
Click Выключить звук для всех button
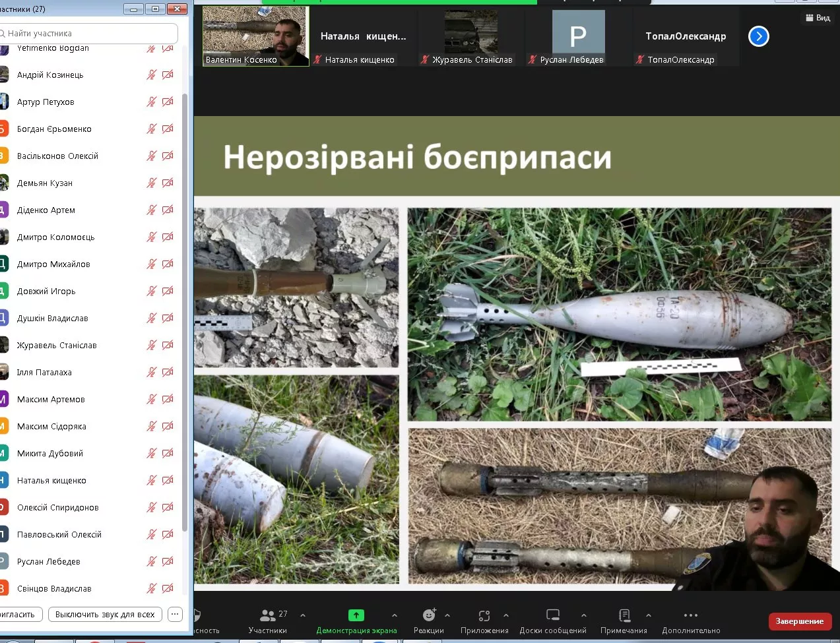[105, 614]
